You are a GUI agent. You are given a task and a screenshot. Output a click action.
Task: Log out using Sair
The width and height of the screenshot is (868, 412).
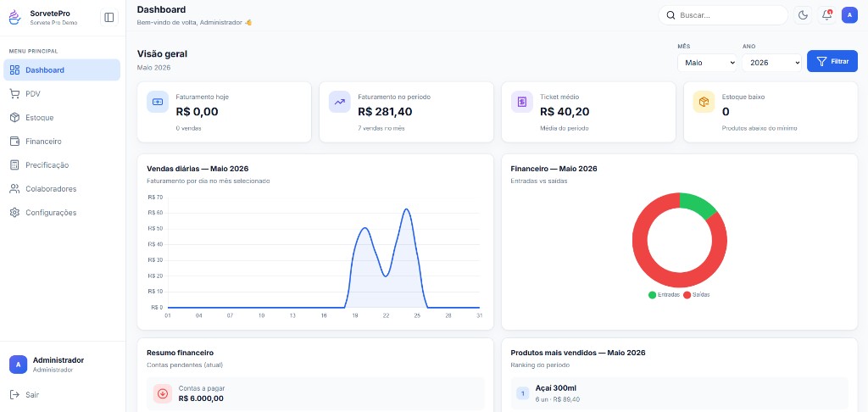(x=62, y=395)
